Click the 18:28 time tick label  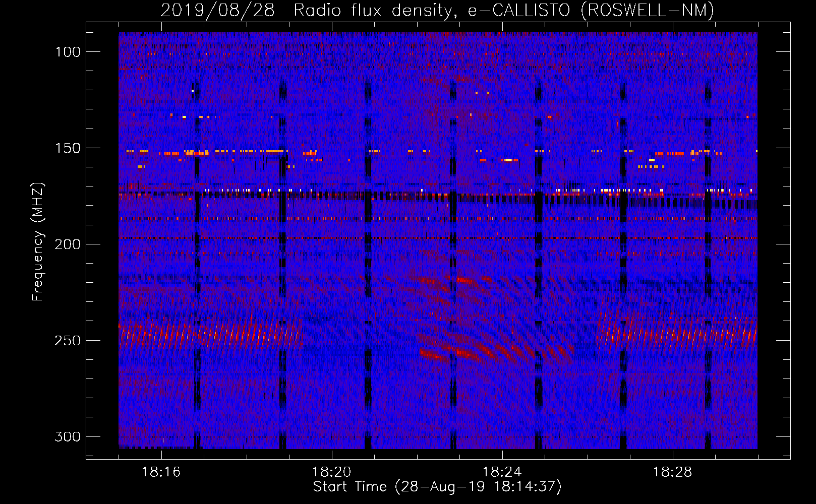click(x=672, y=472)
